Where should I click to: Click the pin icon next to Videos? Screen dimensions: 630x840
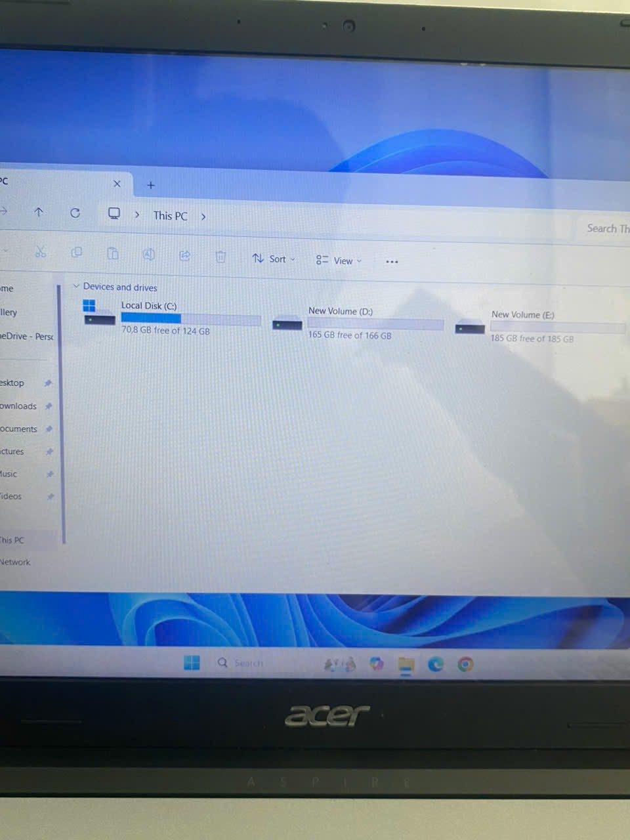pyautogui.click(x=50, y=496)
